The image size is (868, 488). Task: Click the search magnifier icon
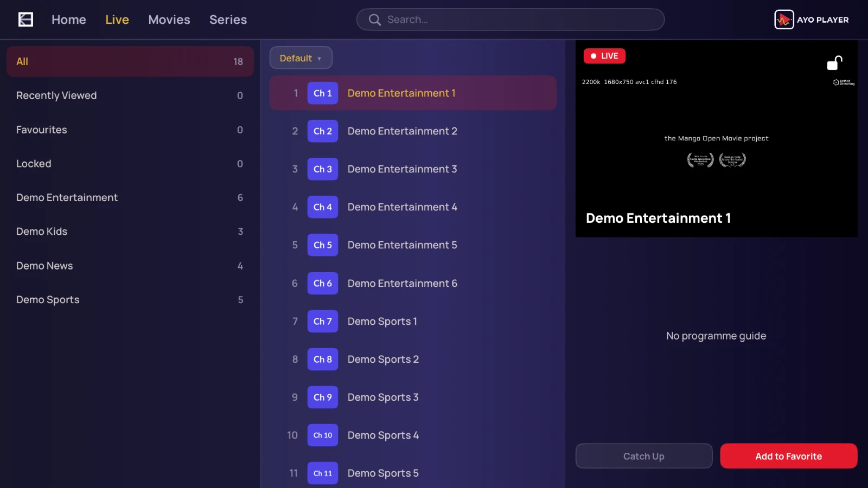pos(374,20)
